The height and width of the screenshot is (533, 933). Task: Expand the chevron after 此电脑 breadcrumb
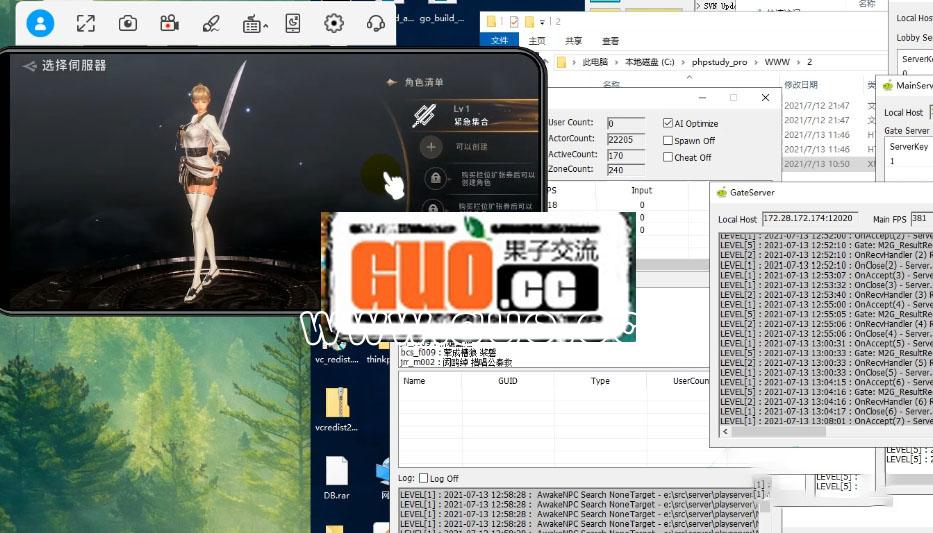click(x=616, y=62)
